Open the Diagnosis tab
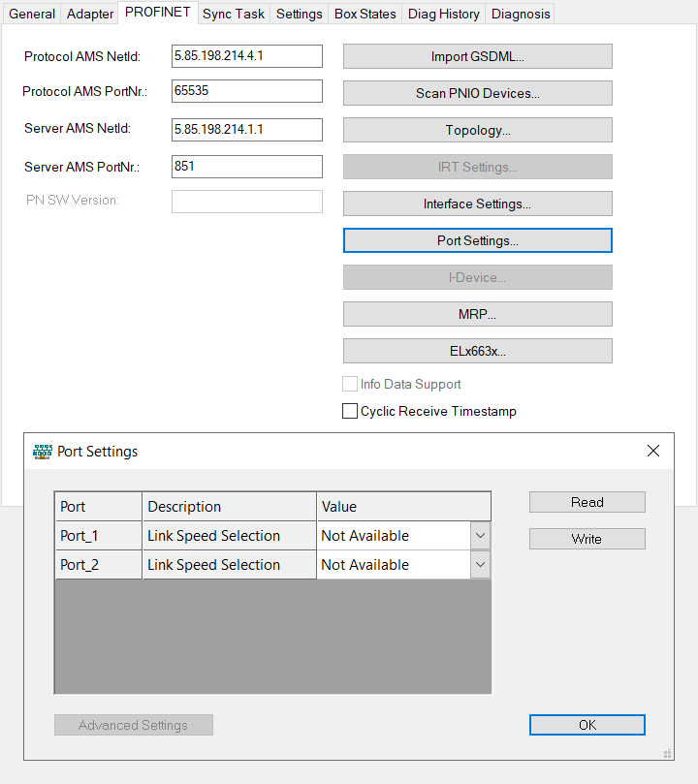Viewport: 698px width, 784px height. coord(521,14)
